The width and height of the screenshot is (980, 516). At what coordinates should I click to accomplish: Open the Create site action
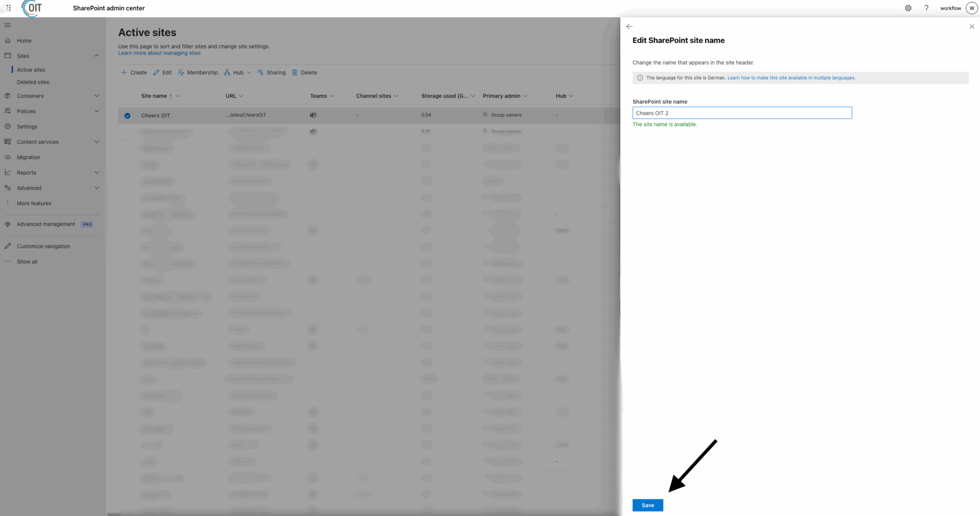coord(134,72)
